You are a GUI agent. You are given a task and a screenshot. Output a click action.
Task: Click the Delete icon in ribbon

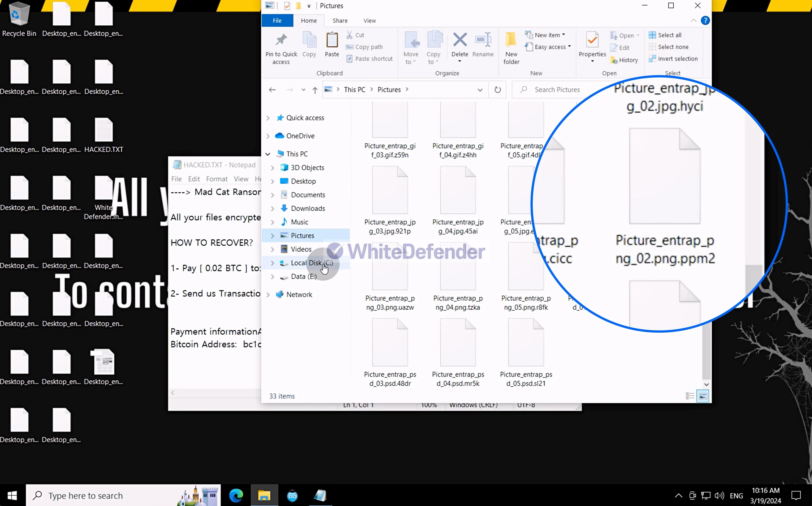tap(460, 40)
